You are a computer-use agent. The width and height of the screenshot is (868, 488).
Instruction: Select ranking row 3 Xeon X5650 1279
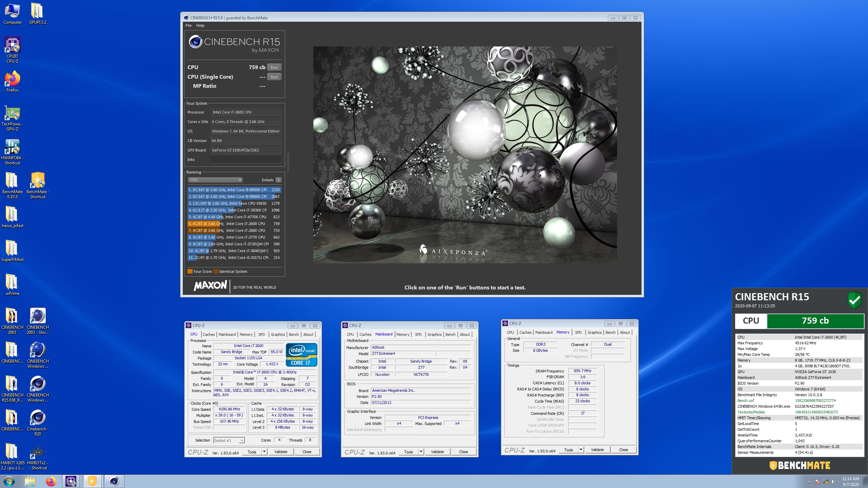click(234, 203)
